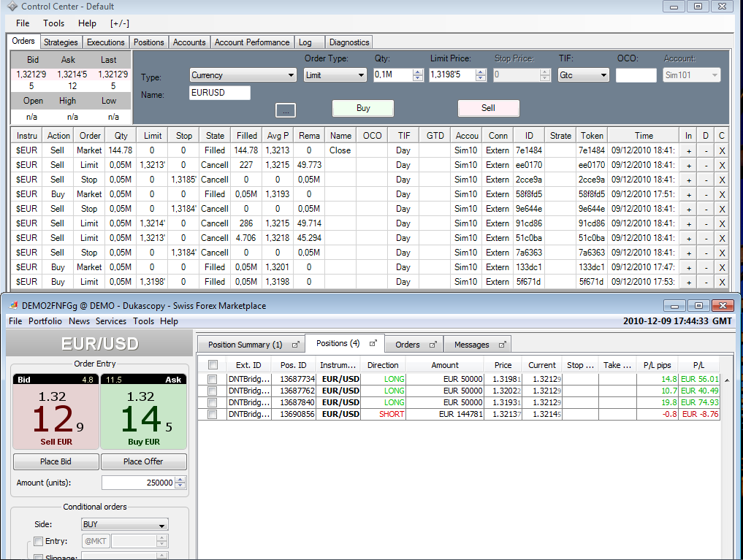The height and width of the screenshot is (560, 743).
Task: Detach the Position Summary tab via its pop-out icon
Action: click(296, 345)
